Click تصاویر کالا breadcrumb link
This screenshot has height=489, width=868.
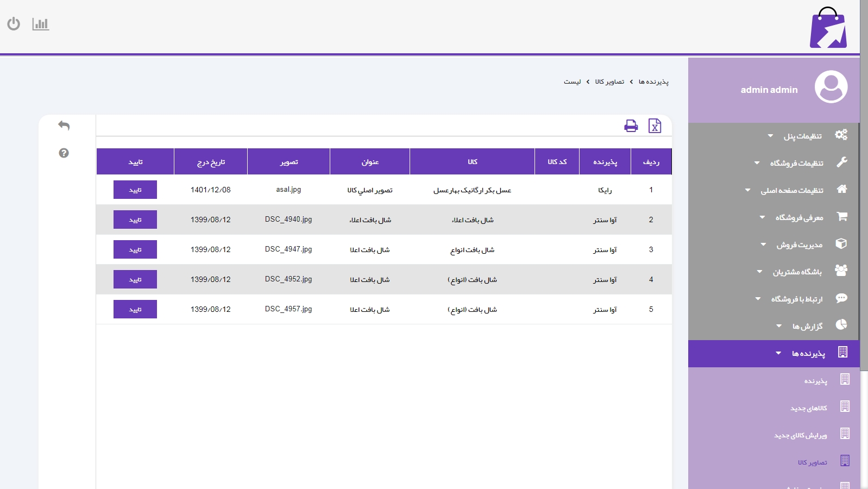point(609,81)
